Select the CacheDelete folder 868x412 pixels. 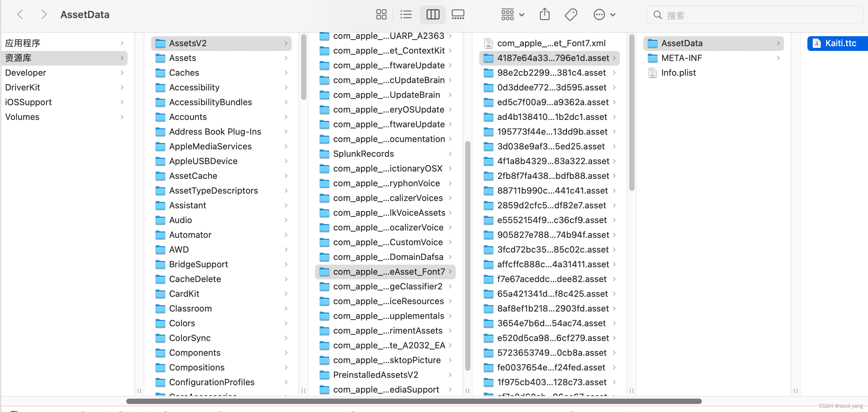point(221,279)
